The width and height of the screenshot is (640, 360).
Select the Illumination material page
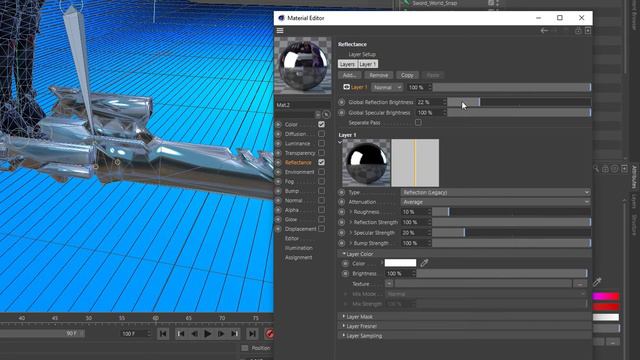tap(299, 248)
